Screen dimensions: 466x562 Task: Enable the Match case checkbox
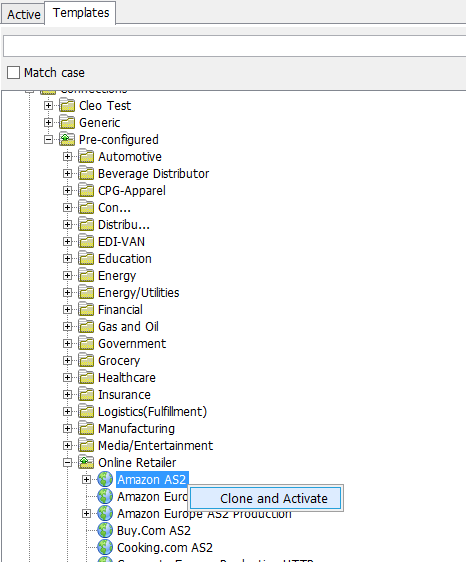click(14, 72)
